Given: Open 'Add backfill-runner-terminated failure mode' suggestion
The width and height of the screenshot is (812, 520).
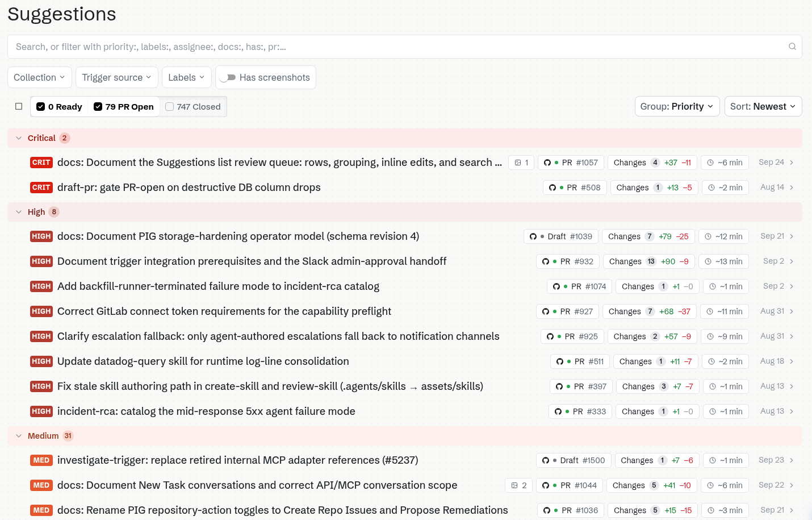Looking at the screenshot, I should click(219, 286).
